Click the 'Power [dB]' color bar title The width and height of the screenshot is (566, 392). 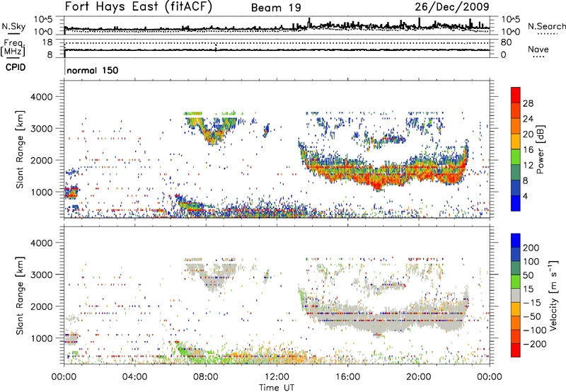pyautogui.click(x=541, y=149)
